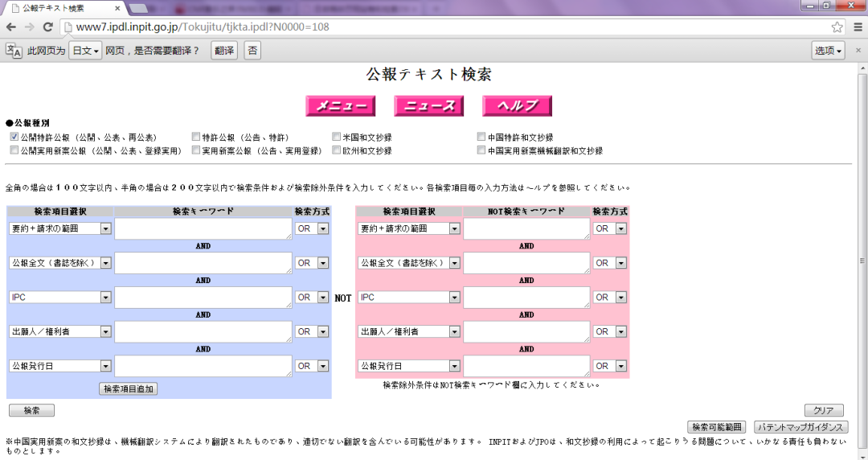
Task: Click blue keyword field for 公報発行日
Action: [x=203, y=366]
